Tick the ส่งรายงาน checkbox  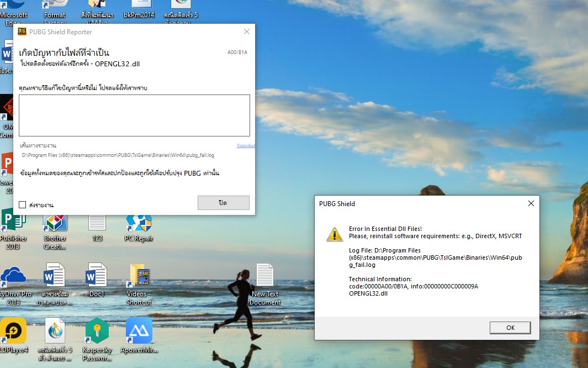pyautogui.click(x=23, y=205)
